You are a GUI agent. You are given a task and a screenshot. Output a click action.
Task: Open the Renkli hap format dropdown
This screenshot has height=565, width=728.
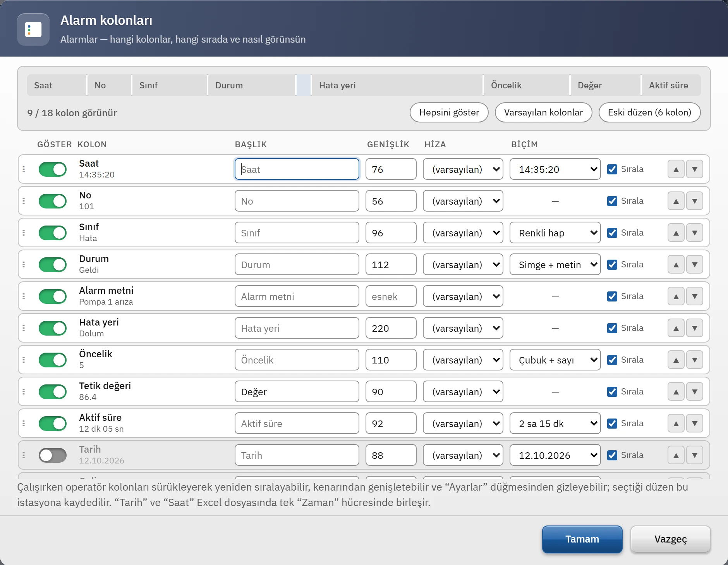(x=555, y=233)
